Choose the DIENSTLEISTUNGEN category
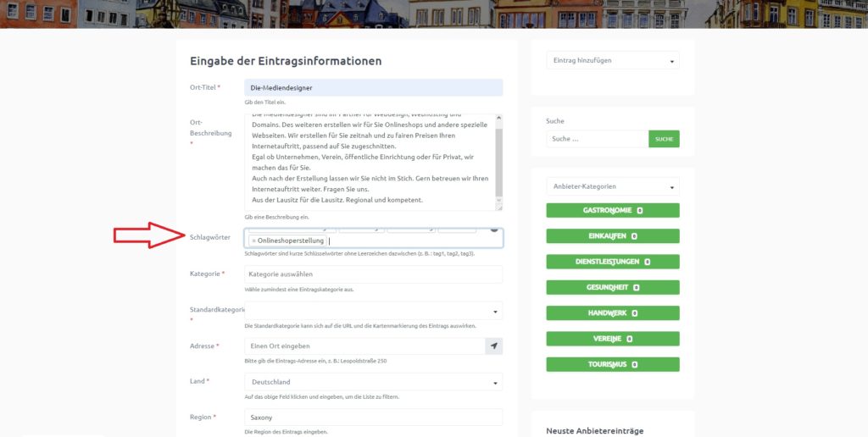Viewport: 868px width, 437px height. click(x=612, y=262)
